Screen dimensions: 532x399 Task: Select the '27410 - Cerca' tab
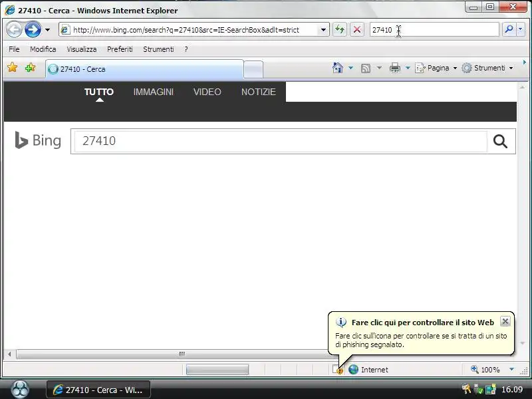144,69
